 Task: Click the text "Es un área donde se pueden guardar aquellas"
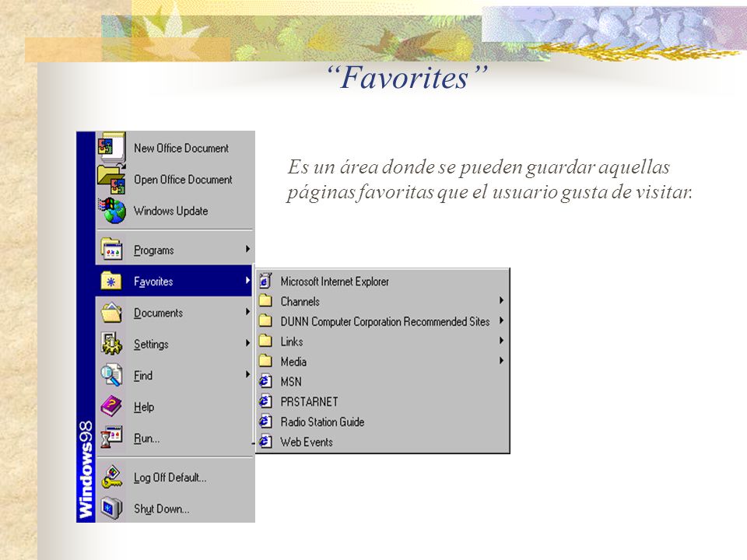479,167
